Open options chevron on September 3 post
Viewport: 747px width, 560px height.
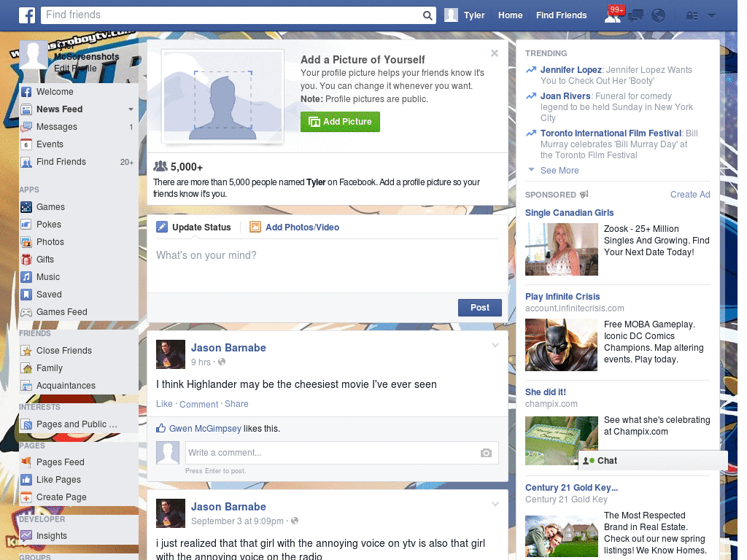[495, 504]
